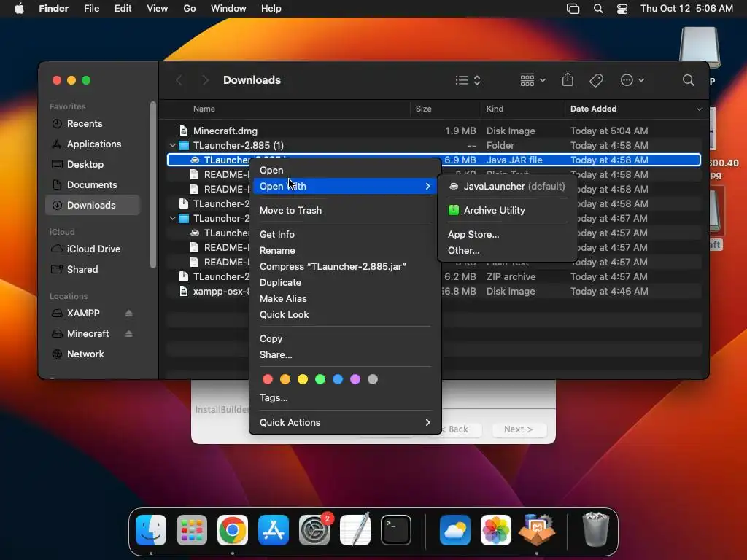Screen dimensions: 747x560
Task: Open the Go menu in menu bar
Action: coord(190,9)
